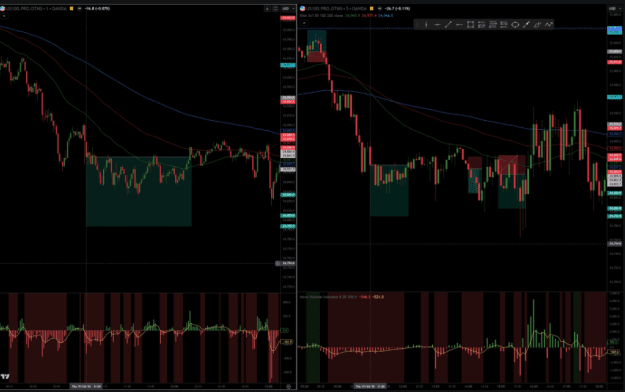625x392 pixels.
Task: Expand the left chart indicator legend
Action: [4, 16]
